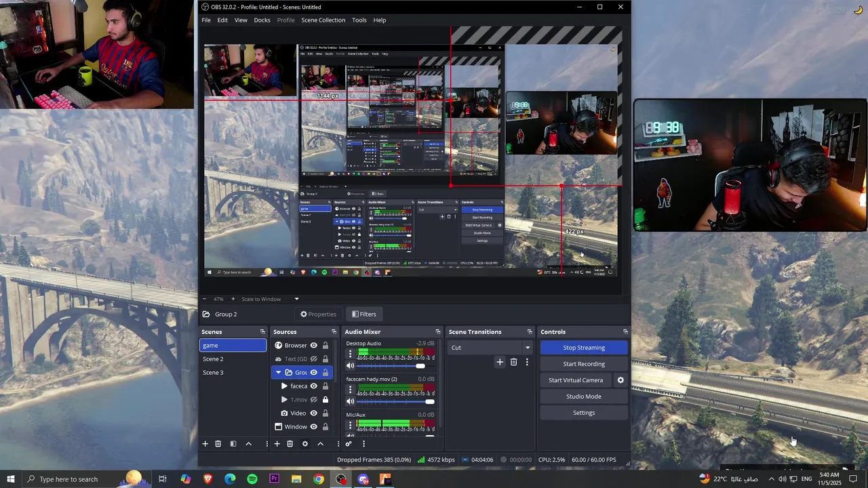Viewport: 868px width, 488px height.
Task: Hide the facecam source
Action: [313, 386]
